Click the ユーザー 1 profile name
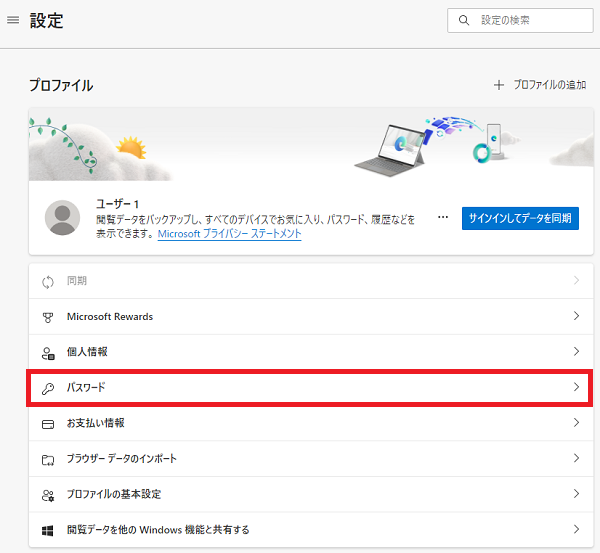Viewport: 600px width, 553px height. pos(117,204)
